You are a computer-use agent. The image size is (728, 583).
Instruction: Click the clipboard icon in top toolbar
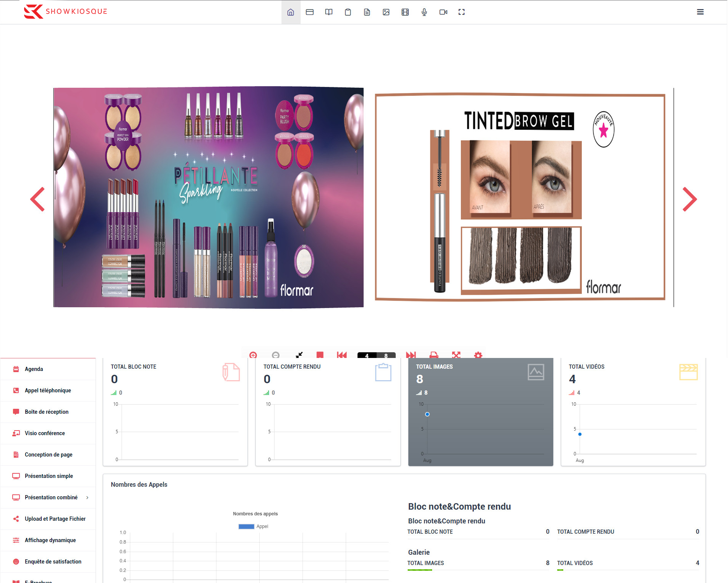(348, 12)
